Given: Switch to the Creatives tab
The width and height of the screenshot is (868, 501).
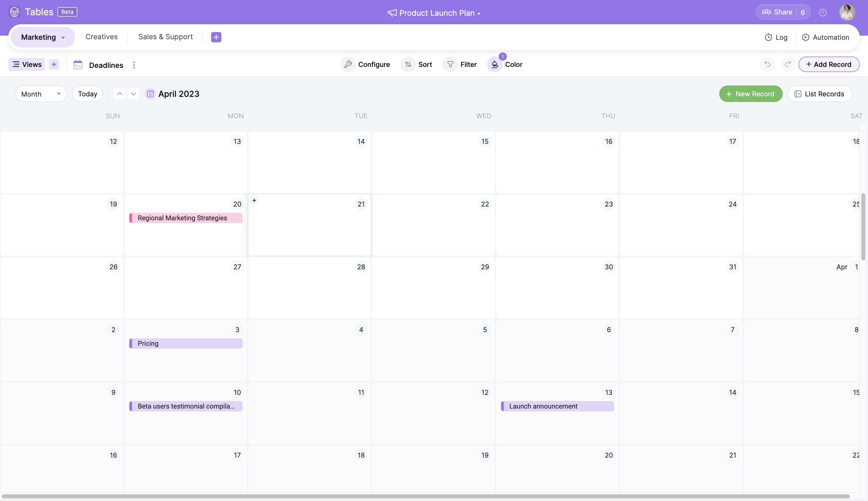Looking at the screenshot, I should (x=101, y=37).
